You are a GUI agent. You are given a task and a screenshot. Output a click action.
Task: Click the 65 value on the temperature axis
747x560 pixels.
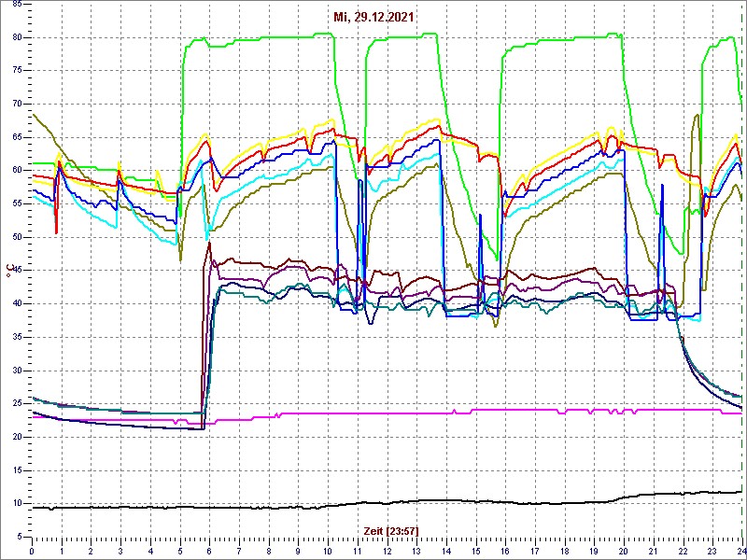(17, 137)
